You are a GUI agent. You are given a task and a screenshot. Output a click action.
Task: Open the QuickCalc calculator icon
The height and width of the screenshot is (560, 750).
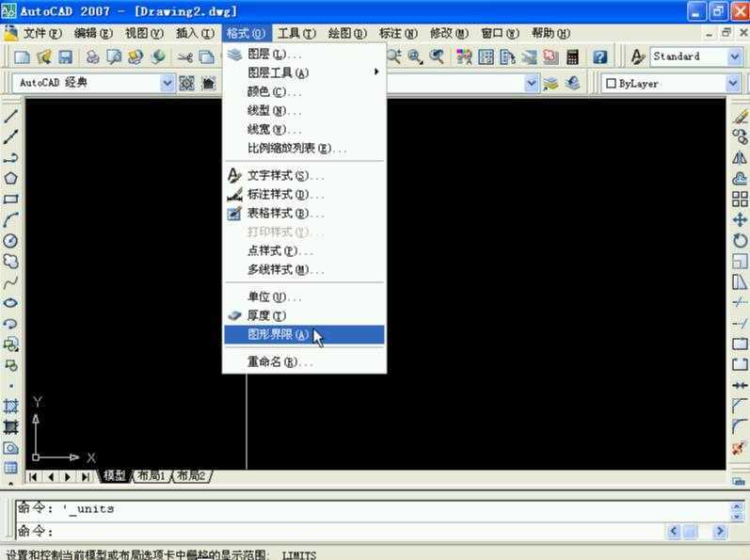coord(572,56)
